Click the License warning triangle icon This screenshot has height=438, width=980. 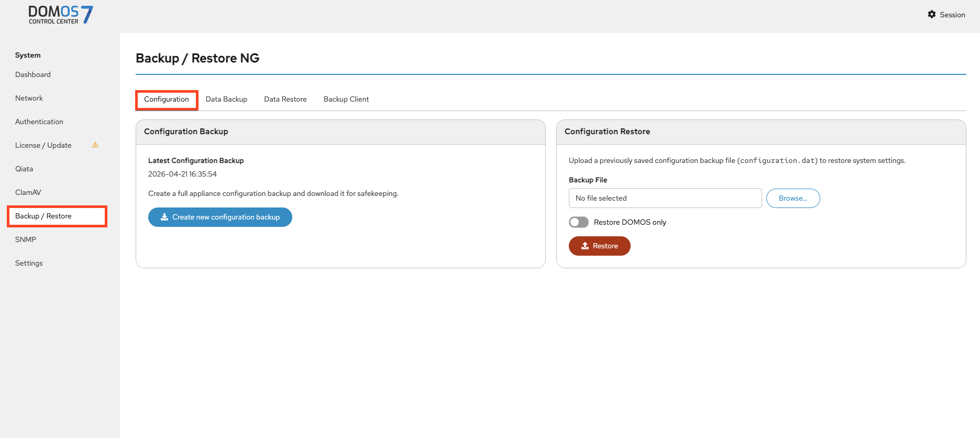pos(95,145)
